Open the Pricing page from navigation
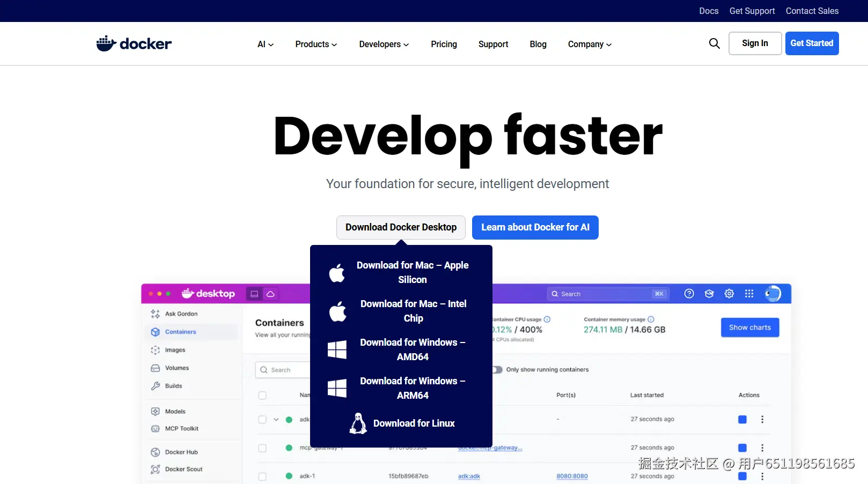Viewport: 868px width, 484px height. coord(444,44)
